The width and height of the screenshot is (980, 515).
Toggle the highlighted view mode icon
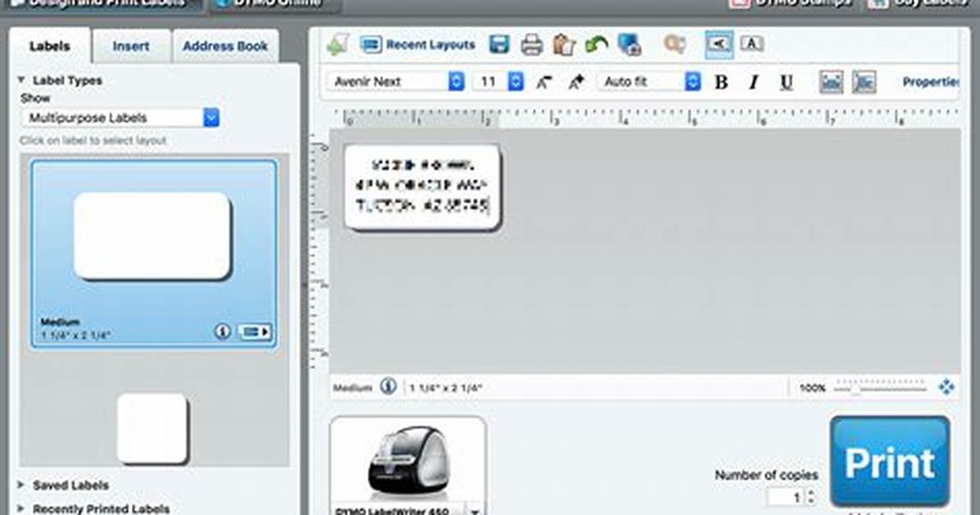(719, 44)
